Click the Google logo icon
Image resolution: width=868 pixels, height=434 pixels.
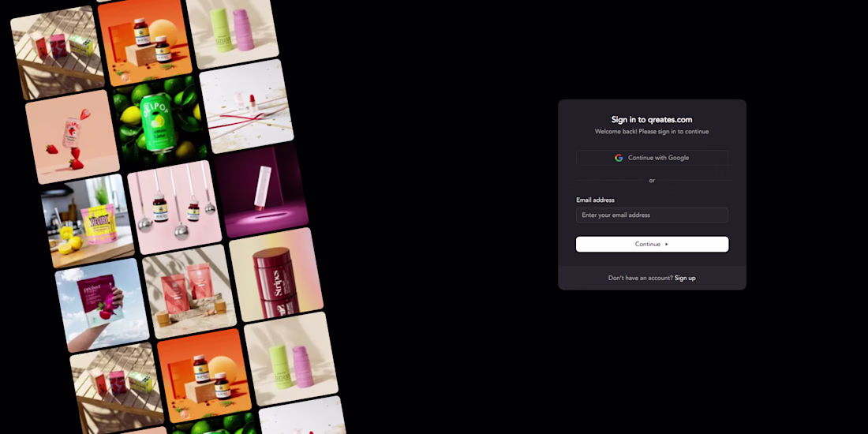619,158
